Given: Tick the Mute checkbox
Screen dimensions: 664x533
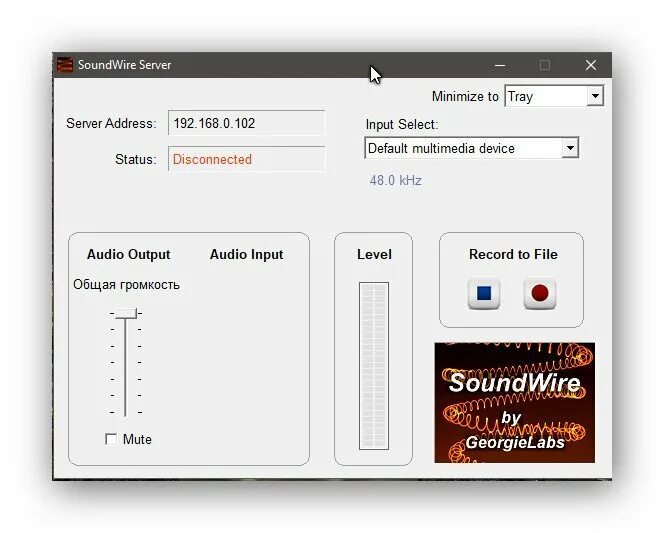Looking at the screenshot, I should pyautogui.click(x=111, y=439).
